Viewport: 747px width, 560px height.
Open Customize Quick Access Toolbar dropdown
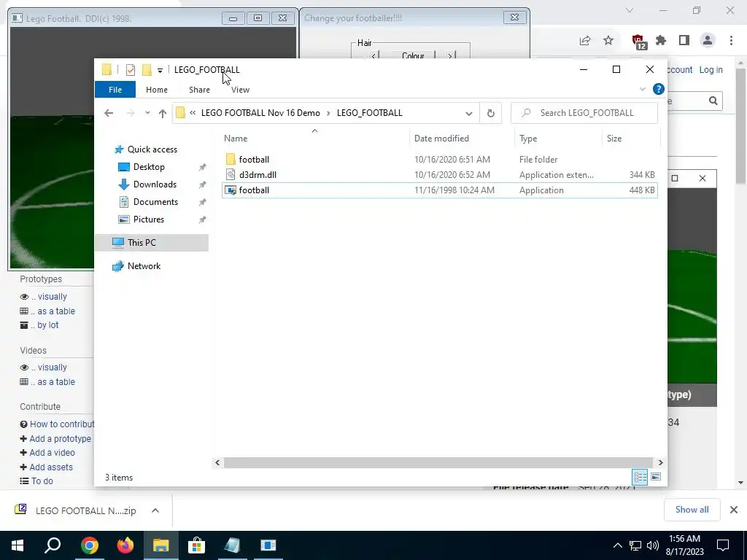click(x=160, y=71)
